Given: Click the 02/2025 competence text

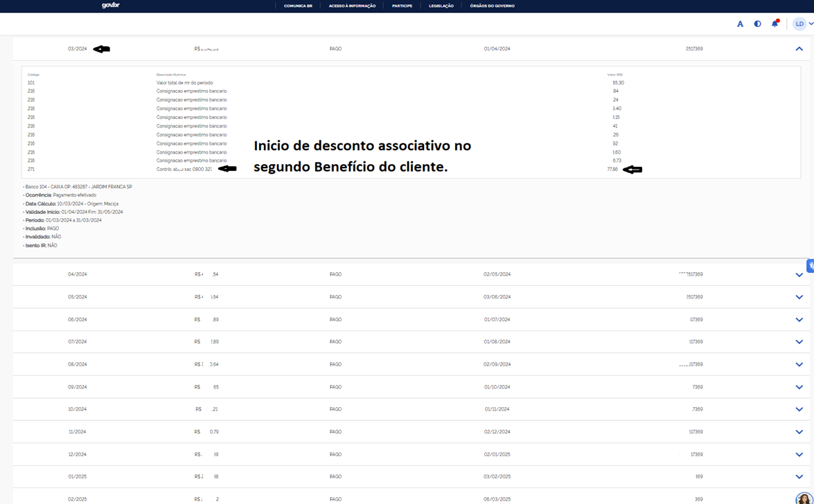Looking at the screenshot, I should (78, 499).
